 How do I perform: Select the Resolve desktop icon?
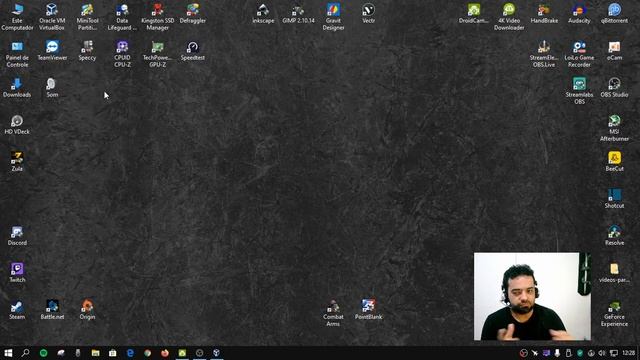614,236
